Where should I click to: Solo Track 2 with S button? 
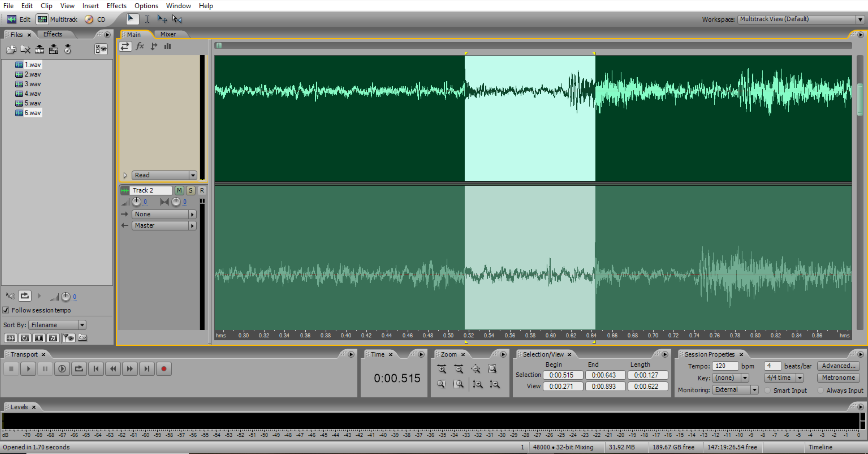(x=191, y=190)
